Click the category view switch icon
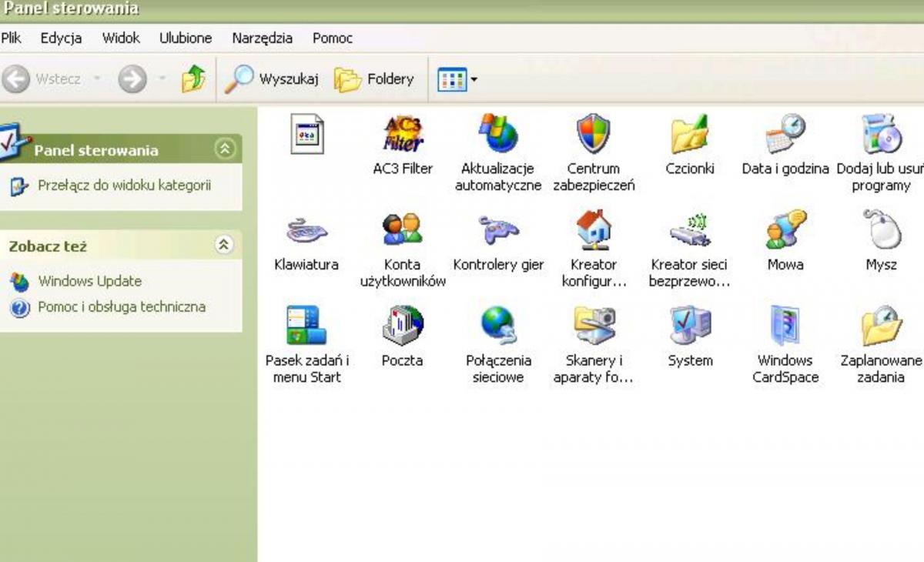 (19, 186)
